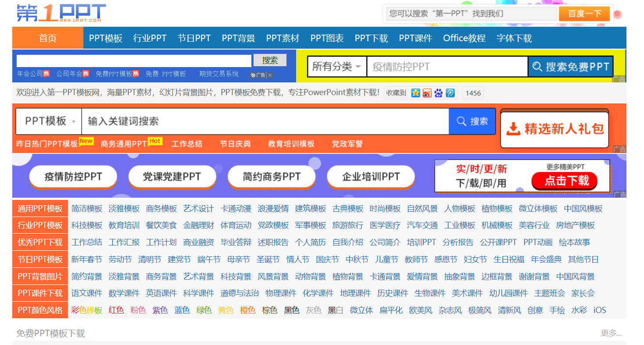Open the PPT图表 navigation item
Viewport: 644px width, 345px height.
327,38
